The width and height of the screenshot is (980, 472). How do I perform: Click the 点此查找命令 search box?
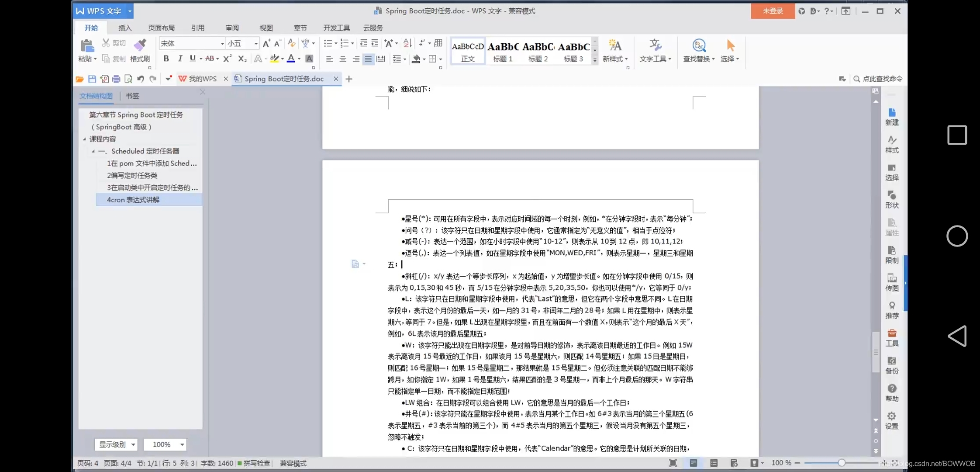878,79
